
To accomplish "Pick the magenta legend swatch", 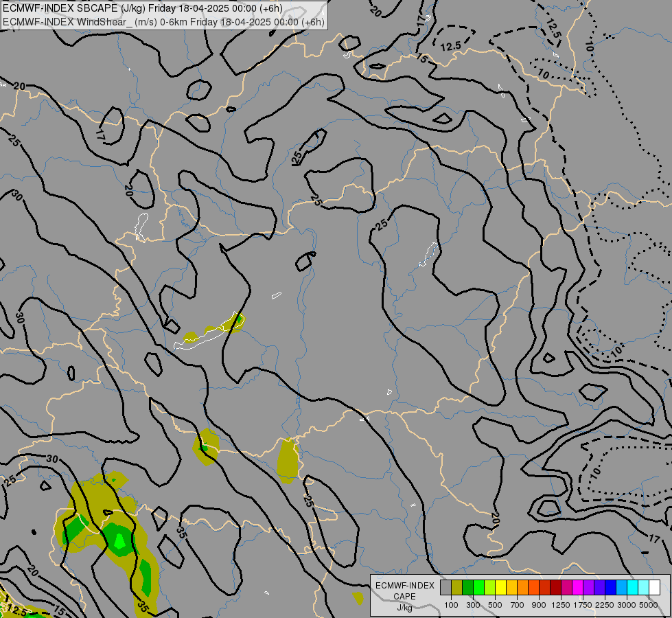I will (578, 588).
